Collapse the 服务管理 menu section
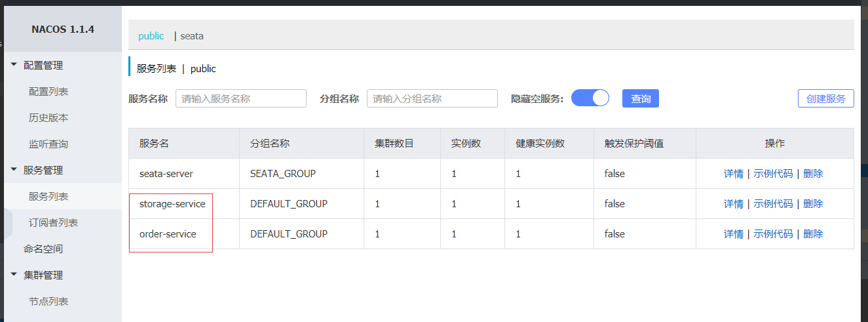This screenshot has width=868, height=322. (x=43, y=171)
